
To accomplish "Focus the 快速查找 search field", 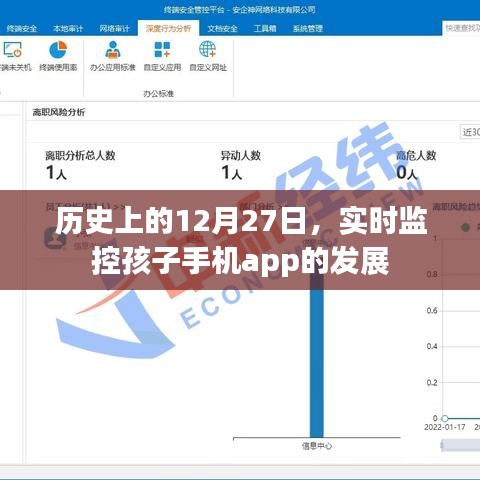I will [461, 28].
